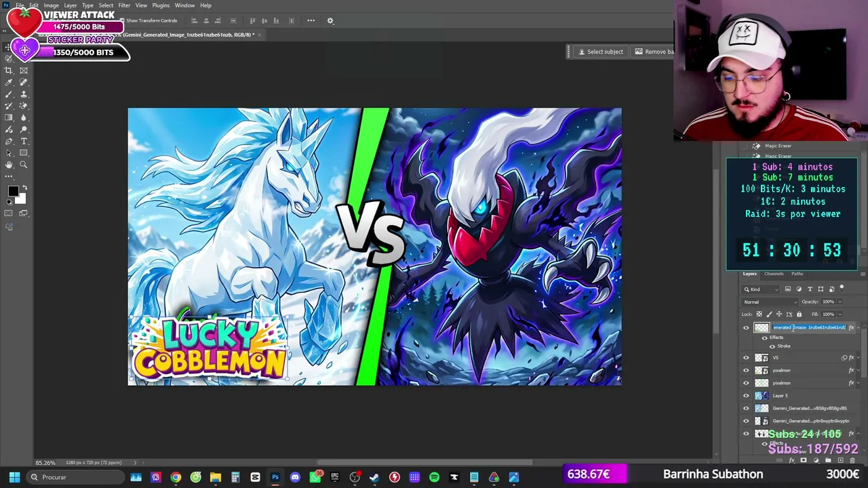
Task: Hide the Layer 5 layer
Action: click(746, 396)
